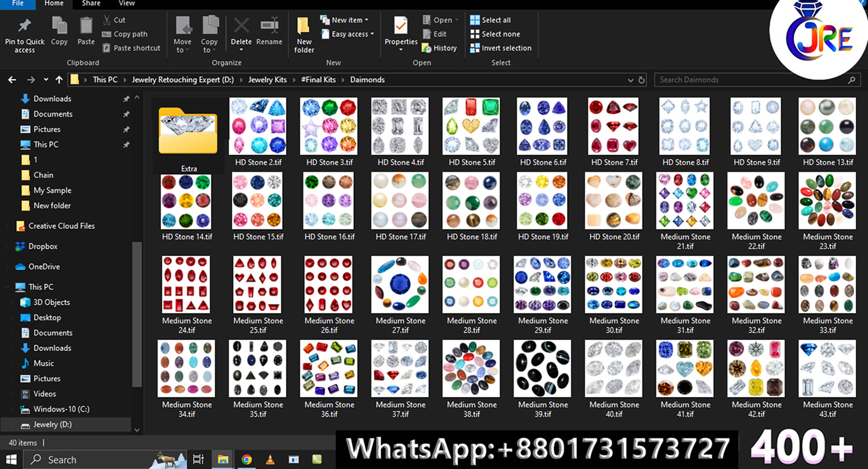Open the Open button dropdown
This screenshot has width=868, height=469.
pyautogui.click(x=441, y=20)
